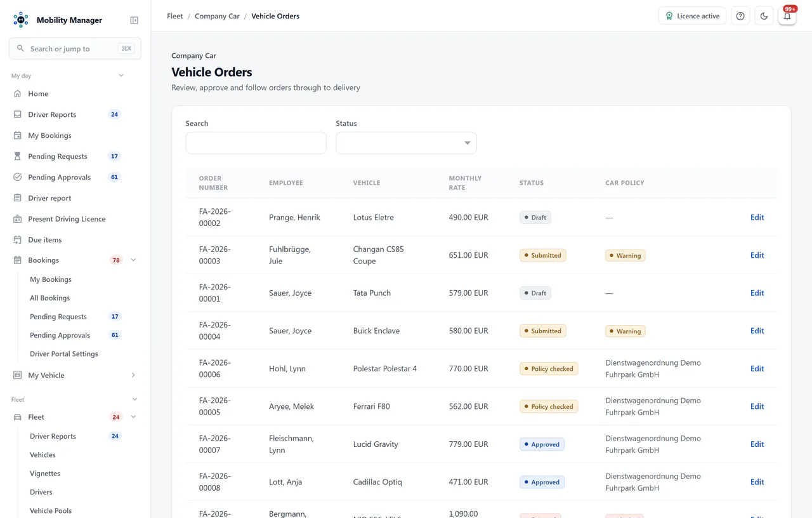Screen dimensions: 812x518
Task: Click the Company Car breadcrumb link
Action: [x=217, y=16]
